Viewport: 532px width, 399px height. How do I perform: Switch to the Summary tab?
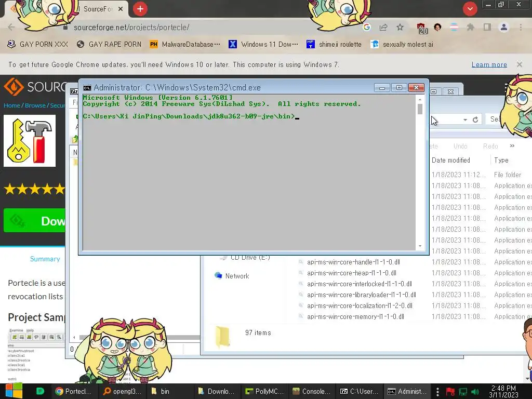pos(45,259)
